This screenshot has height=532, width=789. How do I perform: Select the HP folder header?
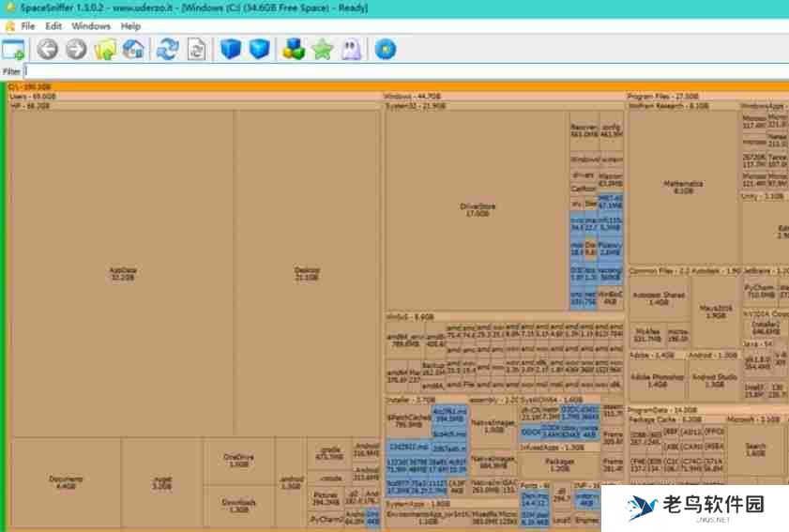pos(195,106)
